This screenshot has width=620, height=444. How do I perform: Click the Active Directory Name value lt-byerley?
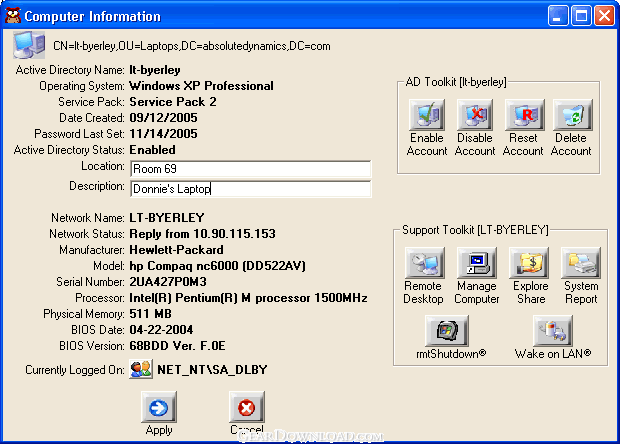click(x=155, y=70)
